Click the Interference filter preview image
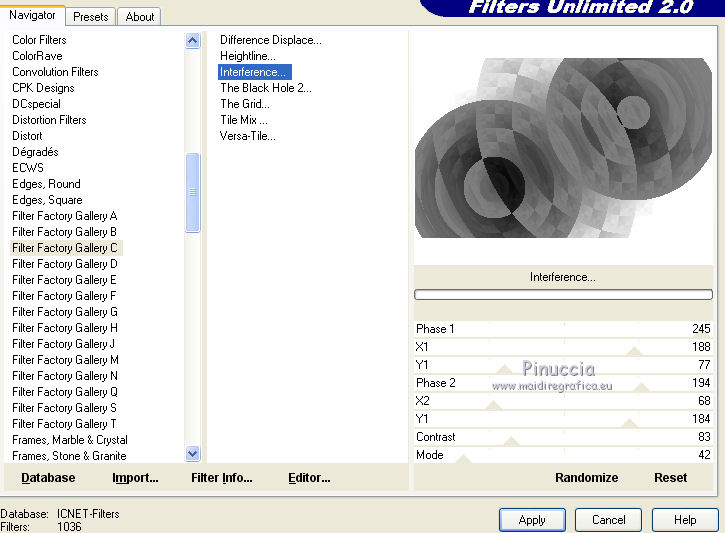The height and width of the screenshot is (533, 725). (564, 148)
